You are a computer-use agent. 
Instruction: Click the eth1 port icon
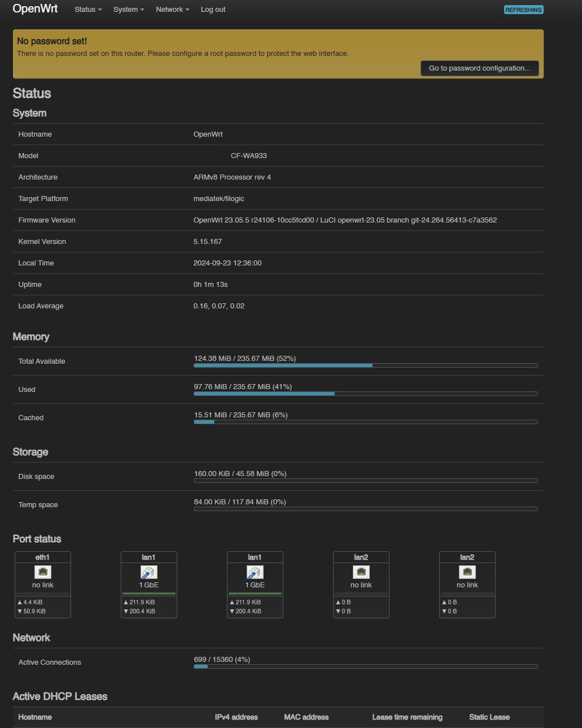[x=43, y=572]
